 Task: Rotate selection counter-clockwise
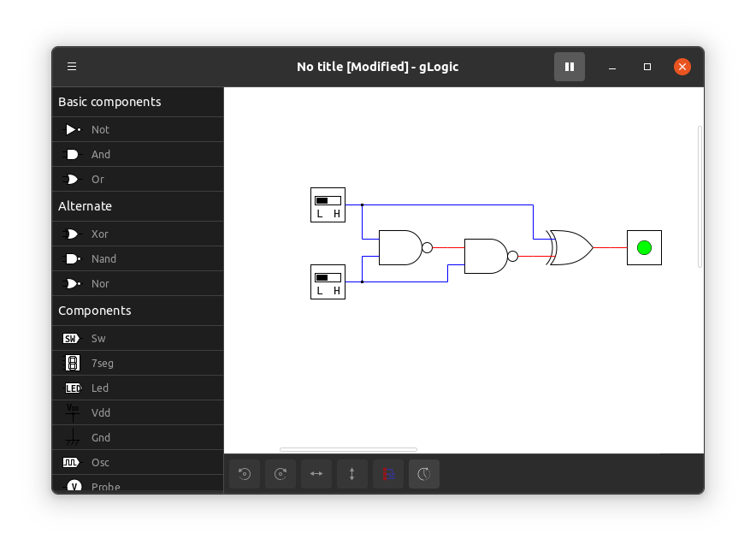click(245, 474)
